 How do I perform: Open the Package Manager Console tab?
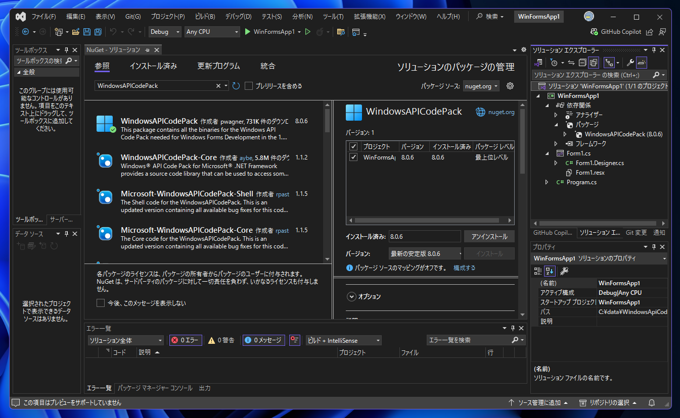(x=155, y=388)
